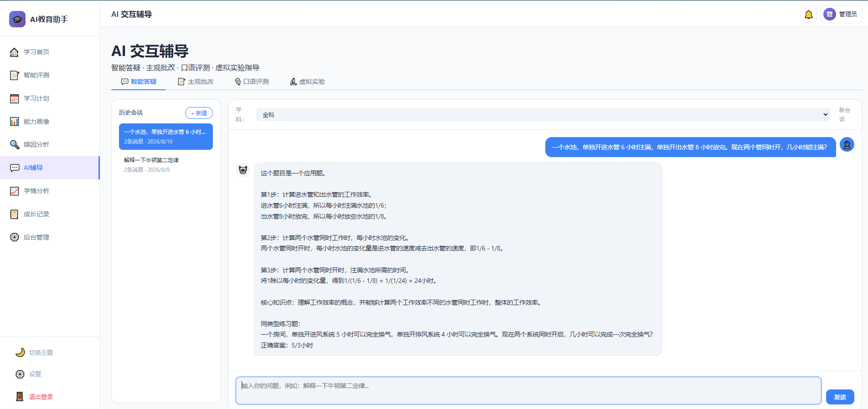Click the 第1步 heading line in answer
Screen dimensions: 868x409
point(317,194)
